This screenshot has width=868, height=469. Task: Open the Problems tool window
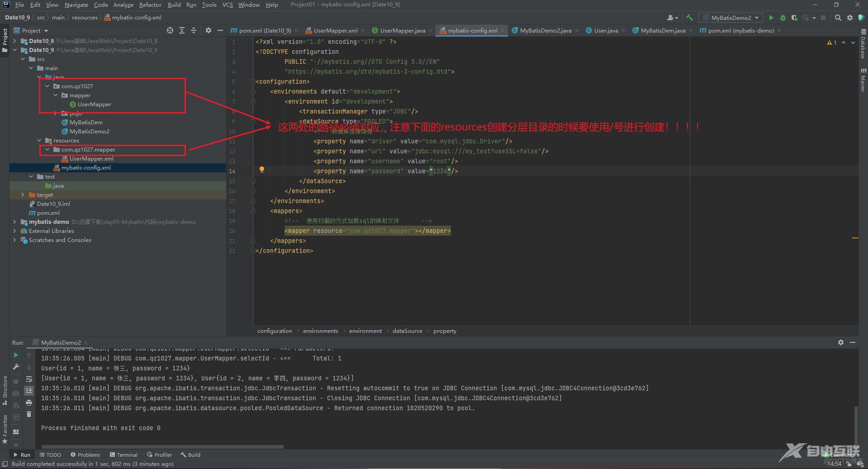click(x=85, y=455)
